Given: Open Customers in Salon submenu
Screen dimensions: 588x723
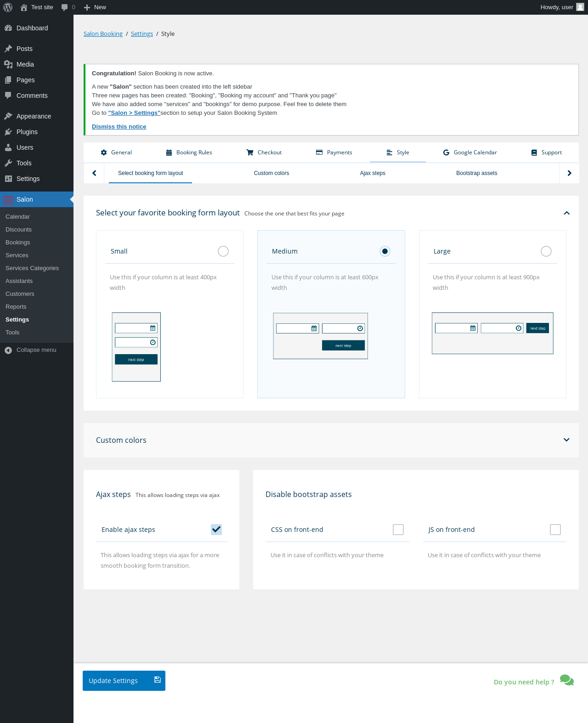Looking at the screenshot, I should pos(20,294).
